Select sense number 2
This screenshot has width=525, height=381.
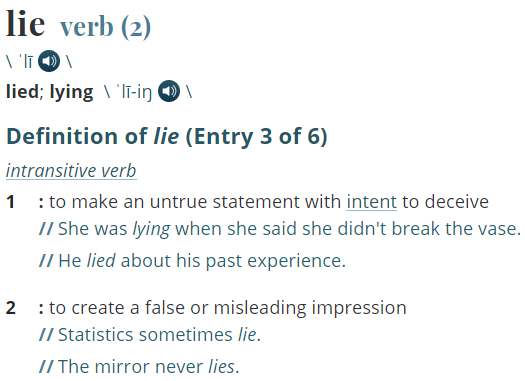(11, 308)
